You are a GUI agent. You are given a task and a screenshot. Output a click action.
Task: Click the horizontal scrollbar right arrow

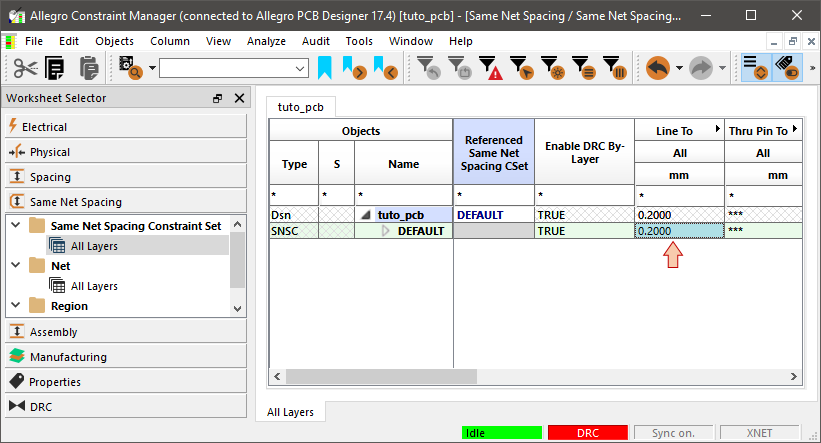794,376
